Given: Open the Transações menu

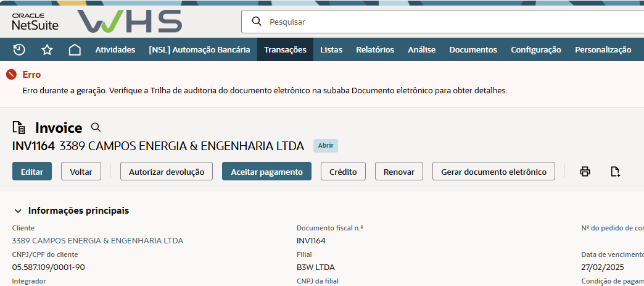Looking at the screenshot, I should (x=285, y=50).
